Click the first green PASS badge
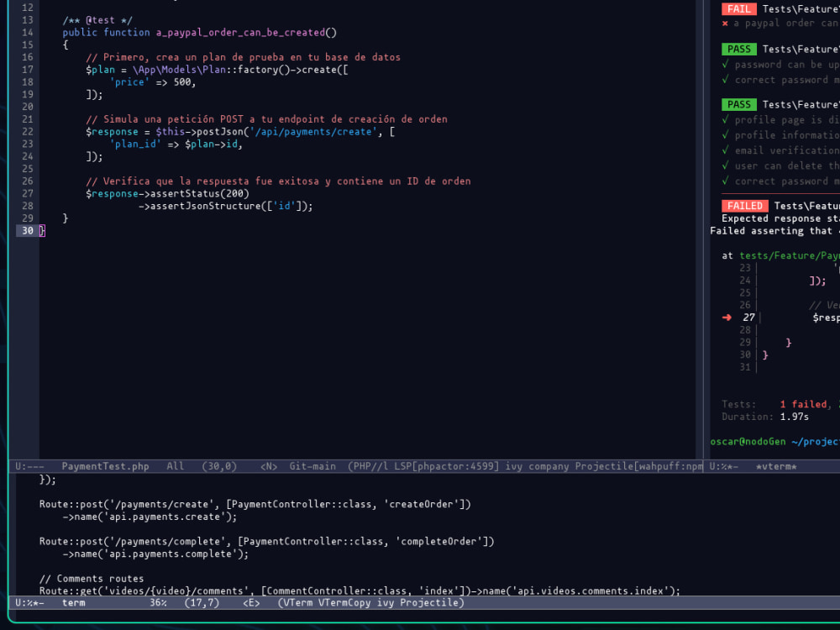The image size is (840, 630). [x=738, y=49]
